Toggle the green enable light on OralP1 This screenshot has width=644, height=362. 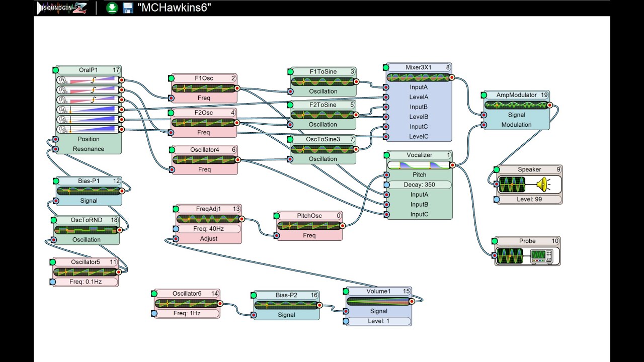click(x=55, y=70)
